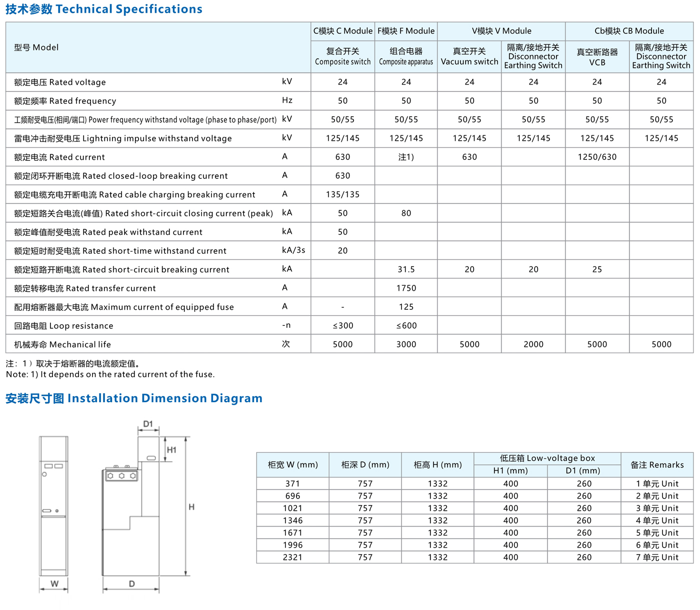Click the '1021' cabinet width value
This screenshot has width=700, height=610.
click(x=292, y=508)
